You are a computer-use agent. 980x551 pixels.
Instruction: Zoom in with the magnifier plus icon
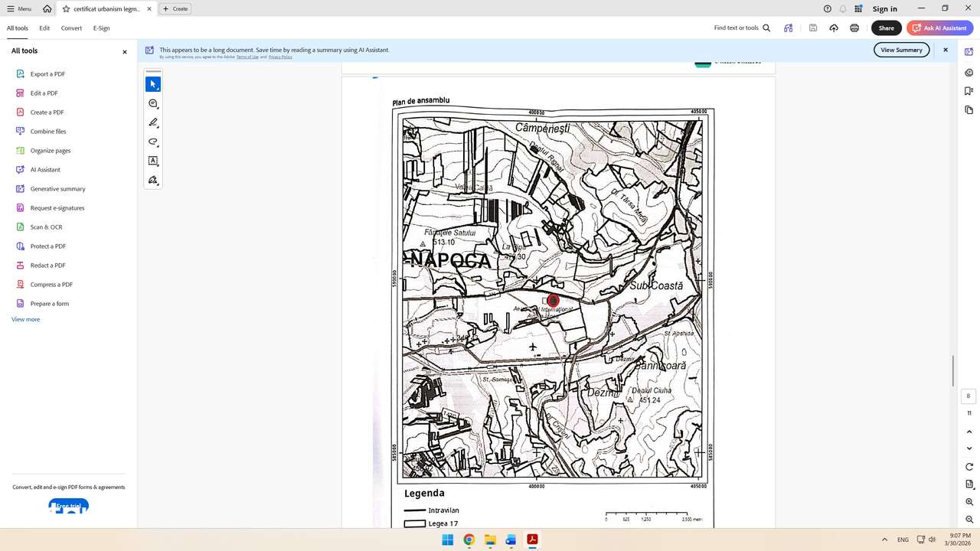tap(969, 502)
